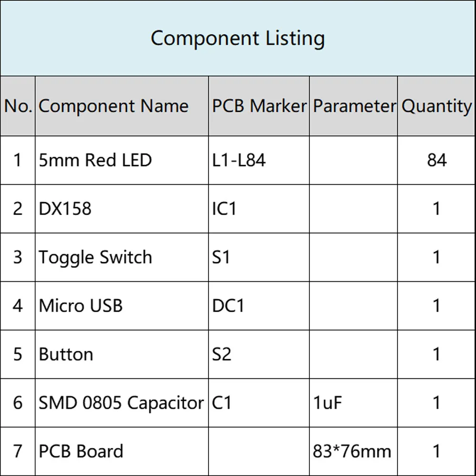Click the Button component cell
This screenshot has width=476, height=476.
click(x=122, y=354)
